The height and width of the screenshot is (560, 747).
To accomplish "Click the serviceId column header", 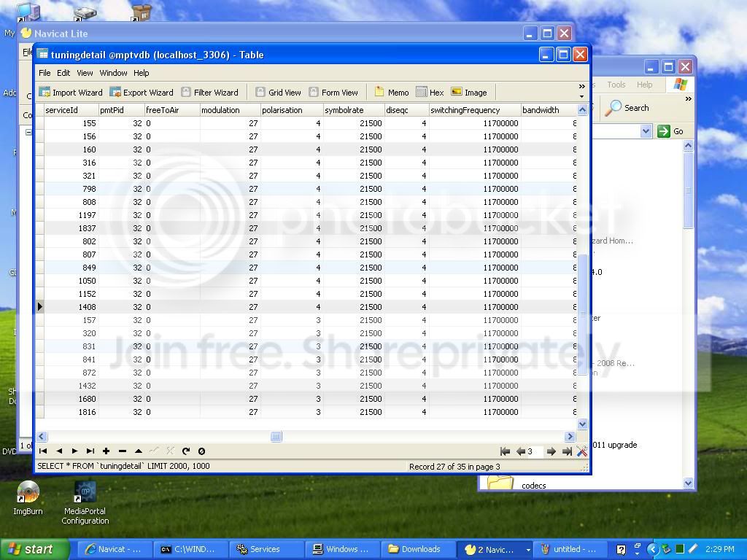I will pos(71,110).
